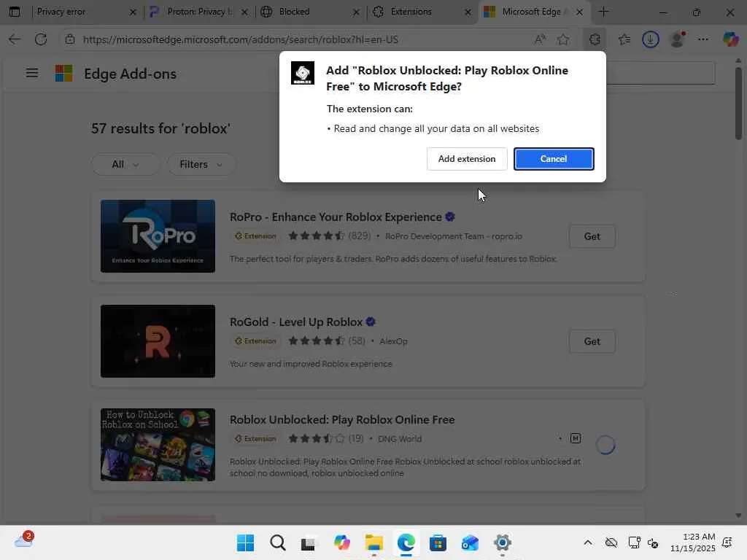
Task: Expand the All category dropdown
Action: [125, 164]
